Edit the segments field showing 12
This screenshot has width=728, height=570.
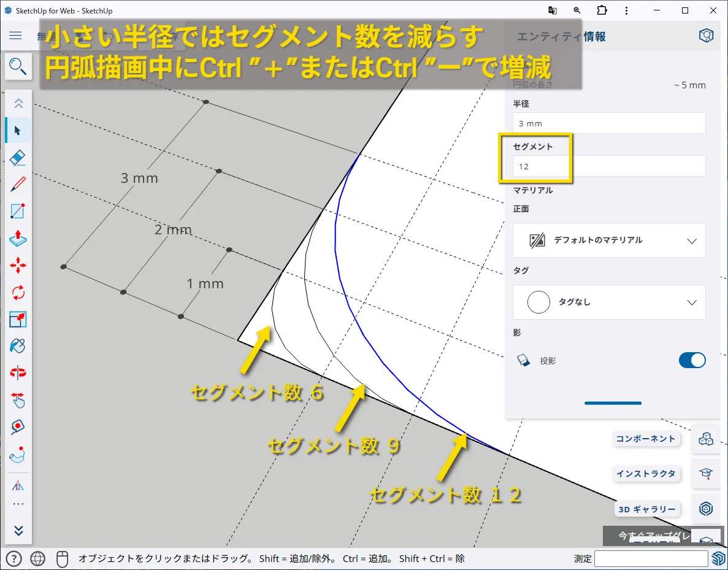[609, 166]
